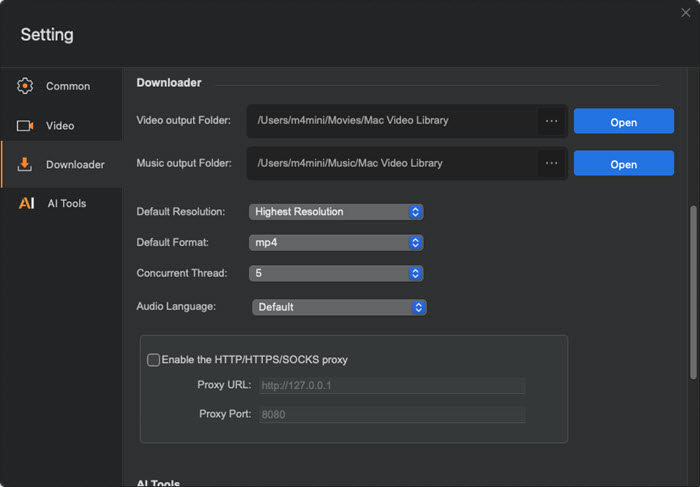Click the Downloader section heading
Viewport: 700px width, 487px height.
click(169, 83)
